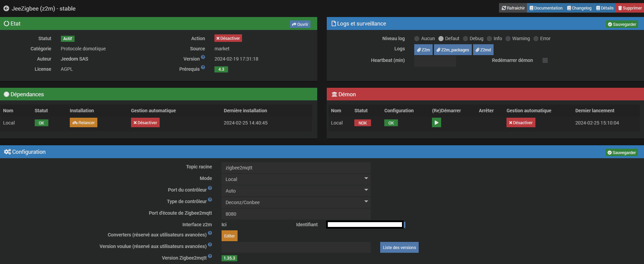Image resolution: width=644 pixels, height=264 pixels.
Task: Click help icon beside Port du contrôleur
Action: pos(210,188)
